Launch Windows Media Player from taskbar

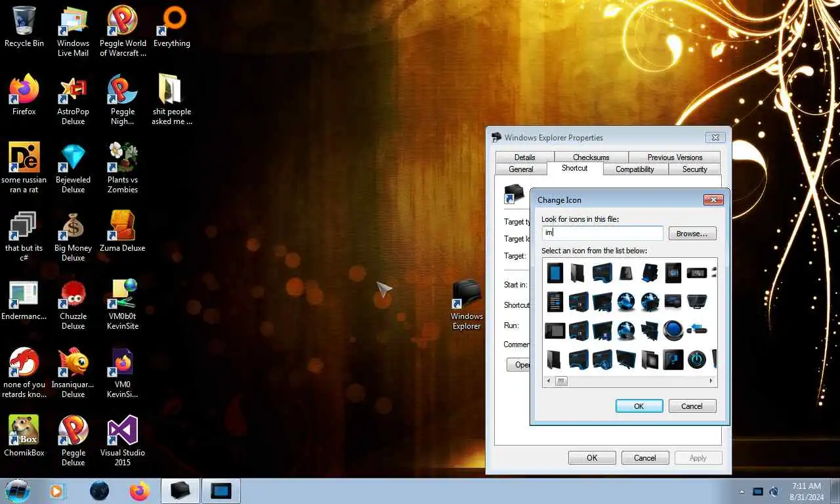pyautogui.click(x=57, y=491)
